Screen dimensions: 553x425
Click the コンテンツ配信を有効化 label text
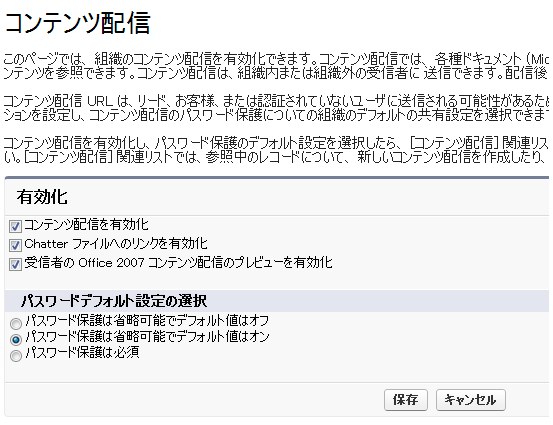click(86, 225)
